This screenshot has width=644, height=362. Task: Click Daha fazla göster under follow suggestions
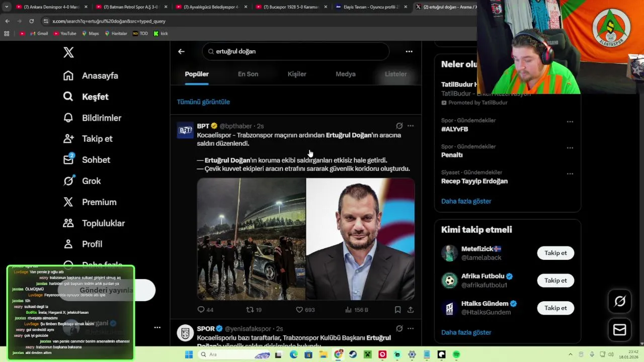point(466,332)
